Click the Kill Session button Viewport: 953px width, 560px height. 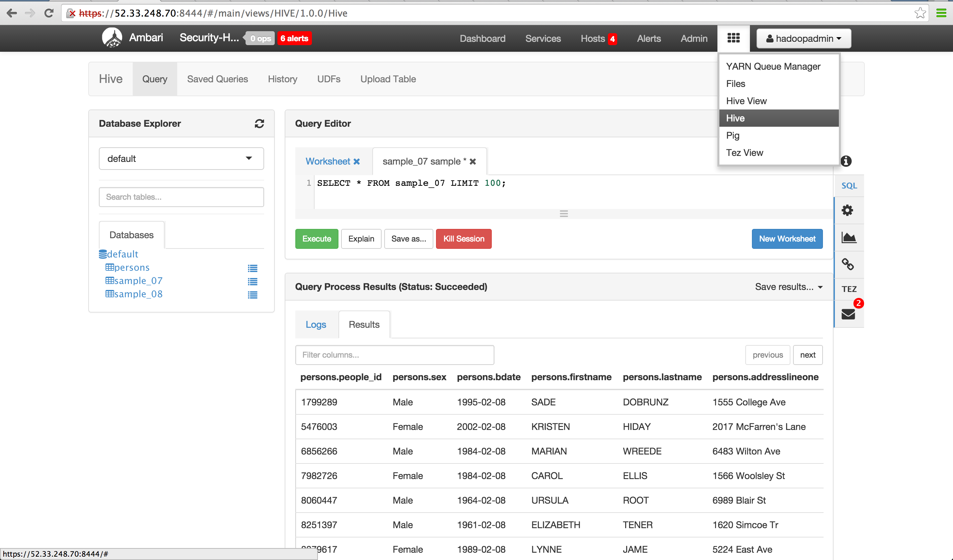[x=463, y=239]
